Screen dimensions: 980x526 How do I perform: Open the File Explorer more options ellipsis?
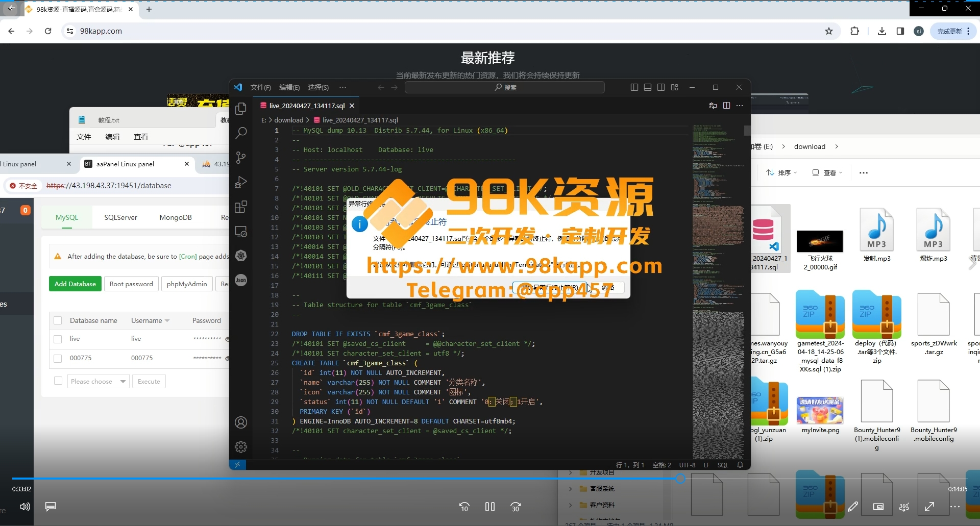[864, 172]
